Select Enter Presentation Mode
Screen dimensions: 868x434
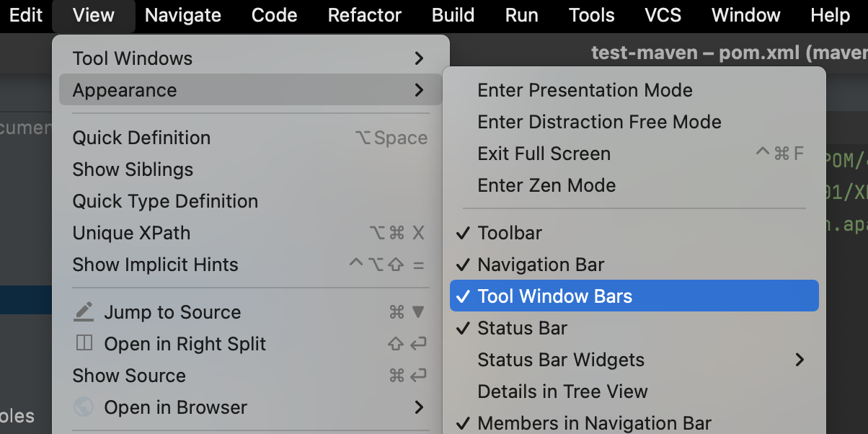point(585,90)
